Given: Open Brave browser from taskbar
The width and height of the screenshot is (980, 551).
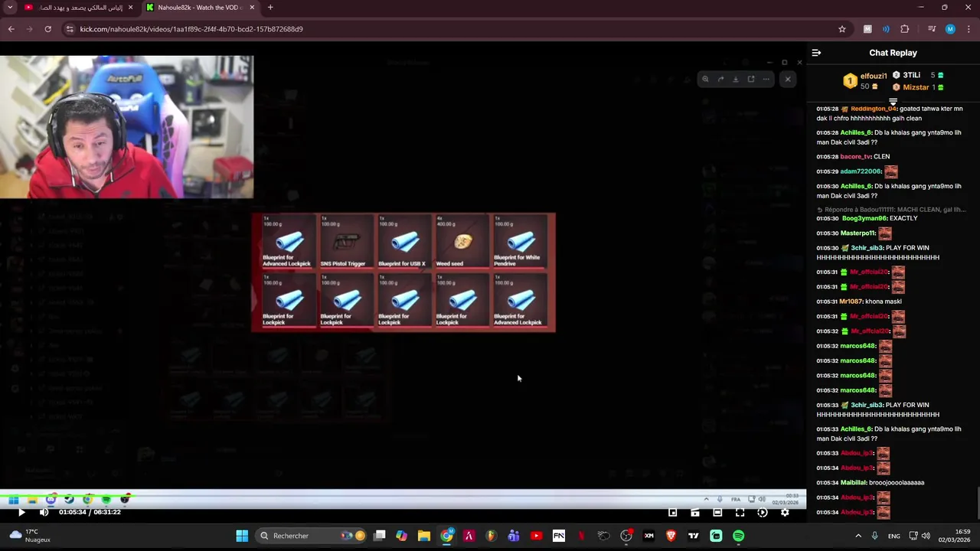Looking at the screenshot, I should pos(671,536).
